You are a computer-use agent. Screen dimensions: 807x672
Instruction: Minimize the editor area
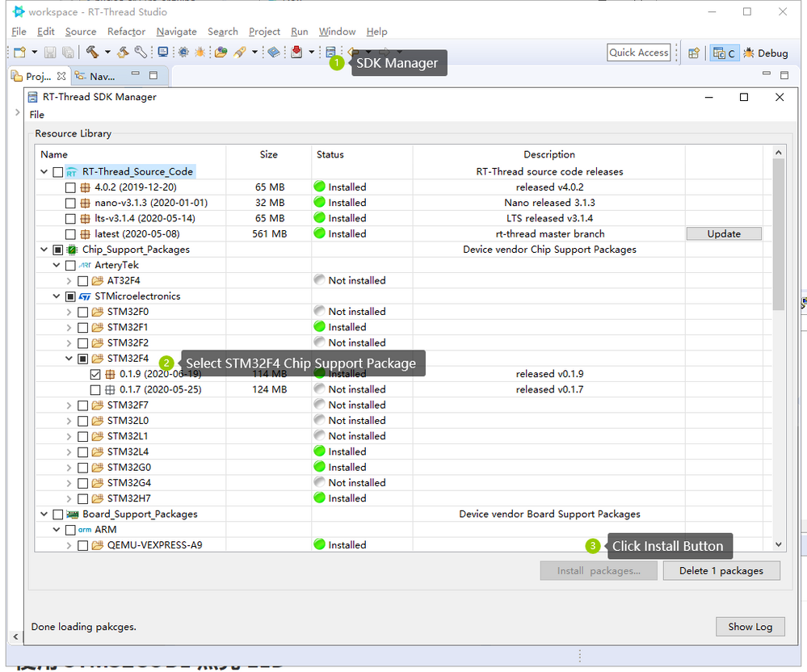(x=767, y=74)
